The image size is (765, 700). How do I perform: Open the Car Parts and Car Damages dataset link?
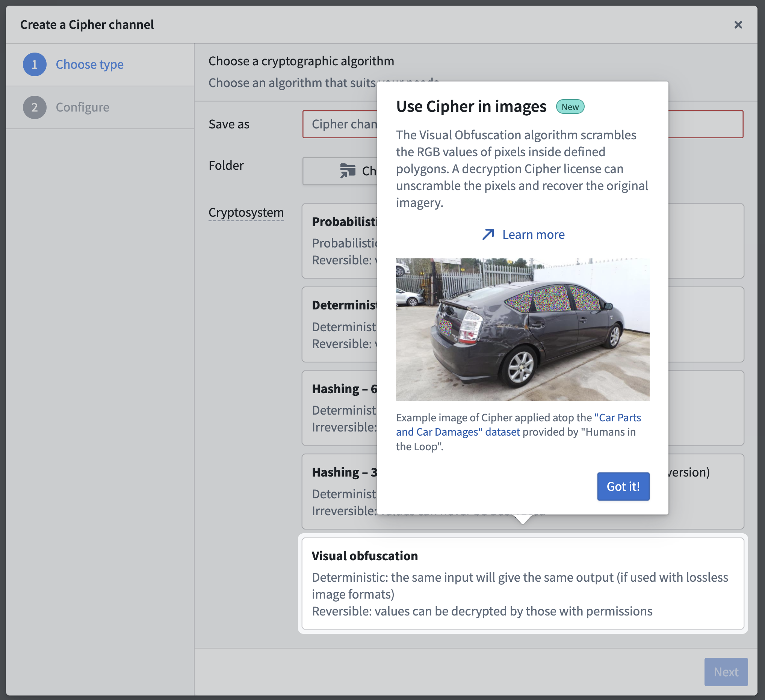pyautogui.click(x=519, y=425)
